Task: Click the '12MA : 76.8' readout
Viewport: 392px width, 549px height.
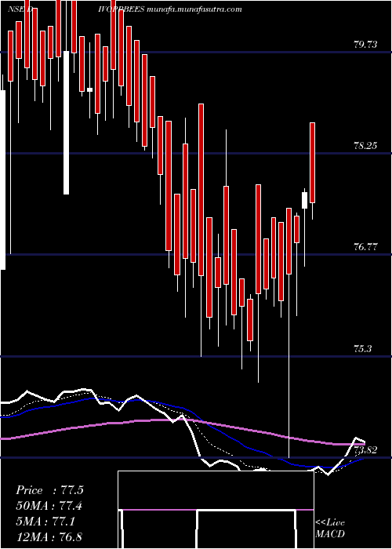Action: click(49, 537)
